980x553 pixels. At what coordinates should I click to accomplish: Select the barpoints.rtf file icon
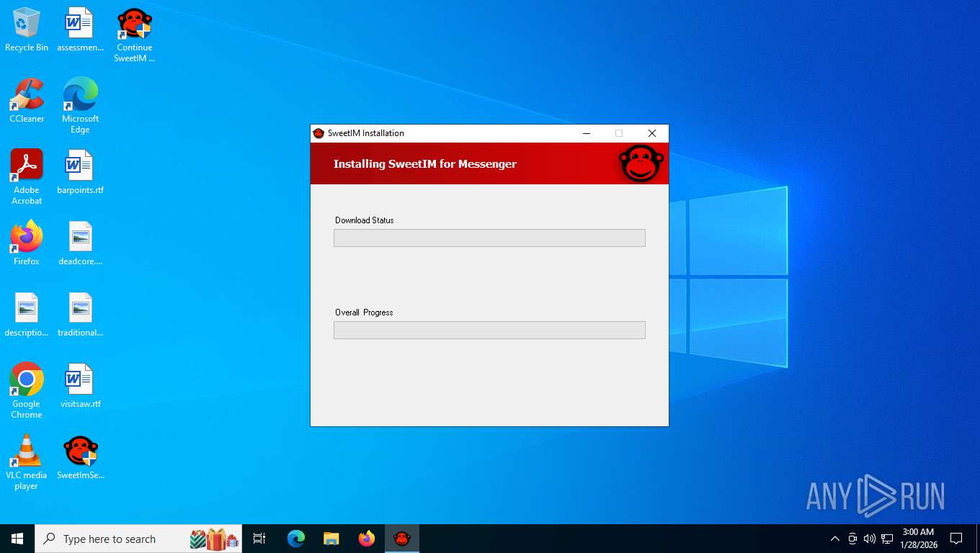point(80,172)
